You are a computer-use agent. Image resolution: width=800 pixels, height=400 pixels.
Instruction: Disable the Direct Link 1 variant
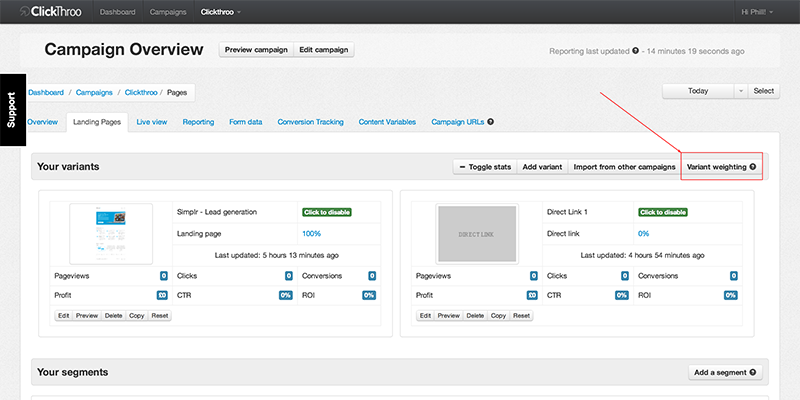point(662,212)
